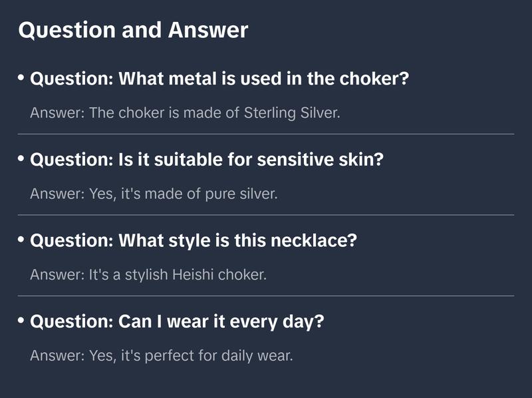This screenshot has width=532, height=398.
Task: Expand the sensitive skin question
Action: coord(207,160)
